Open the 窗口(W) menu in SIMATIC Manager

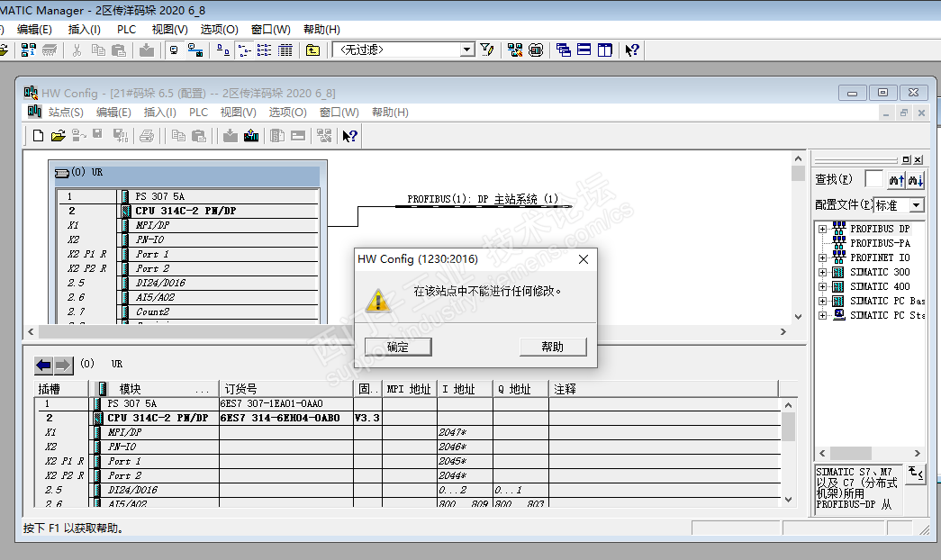pos(271,30)
